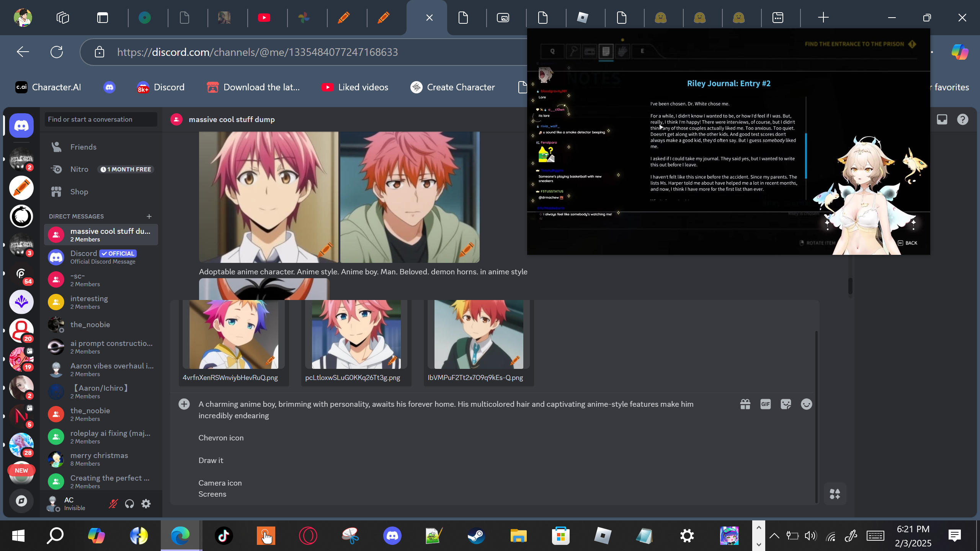980x551 pixels.
Task: Open the orange-haired anime boy image in chat
Action: tap(410, 197)
